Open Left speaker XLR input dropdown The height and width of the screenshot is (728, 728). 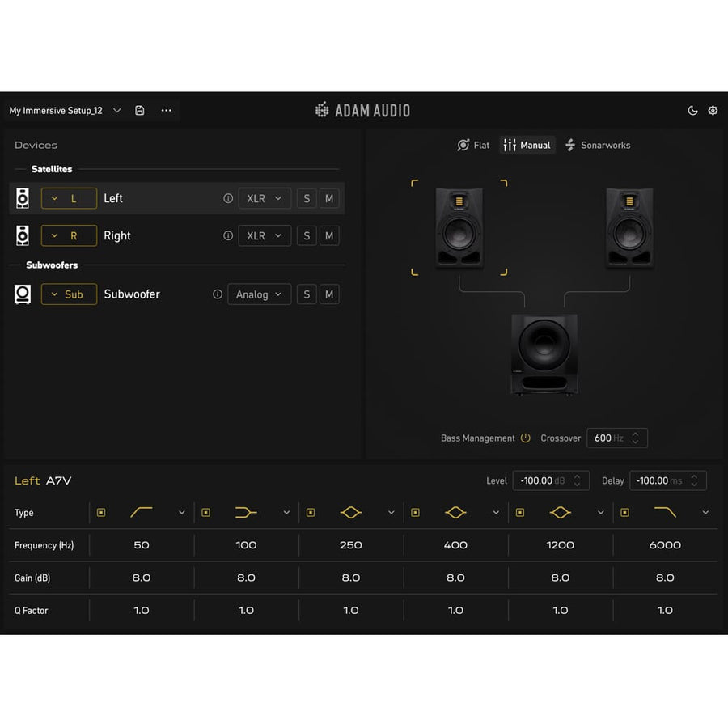point(265,198)
